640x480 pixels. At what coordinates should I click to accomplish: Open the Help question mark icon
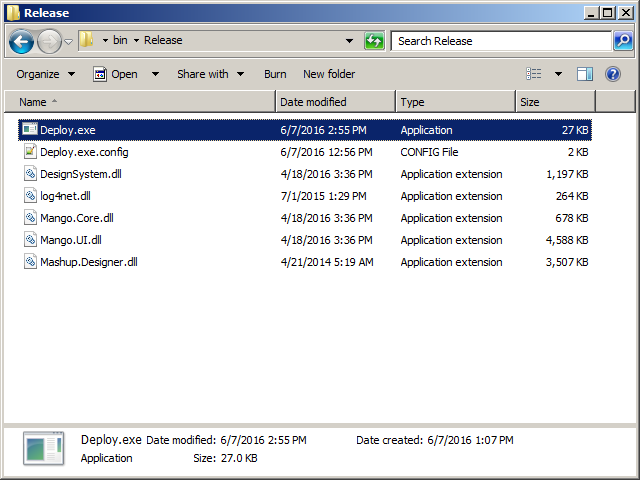coord(613,74)
